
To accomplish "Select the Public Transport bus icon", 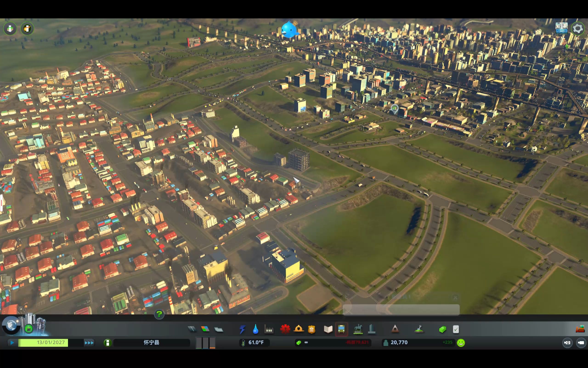I will (x=341, y=329).
